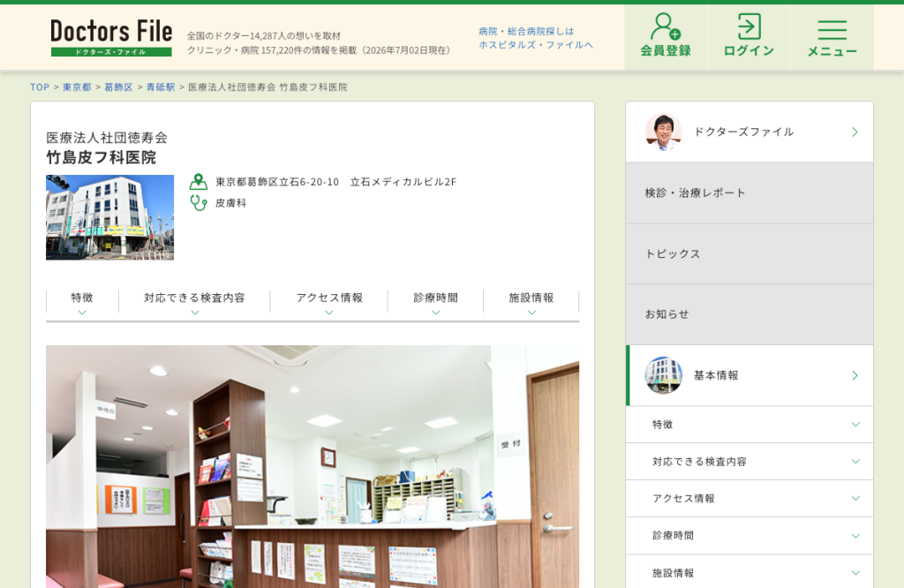Screen dimensions: 904x588
Task: Go to 葛飾区 in the breadcrumb
Action: point(119,87)
